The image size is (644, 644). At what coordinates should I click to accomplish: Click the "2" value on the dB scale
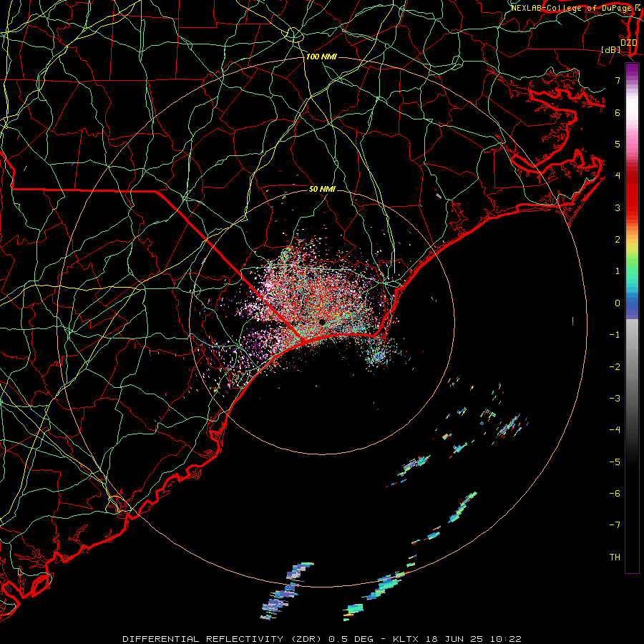point(618,240)
